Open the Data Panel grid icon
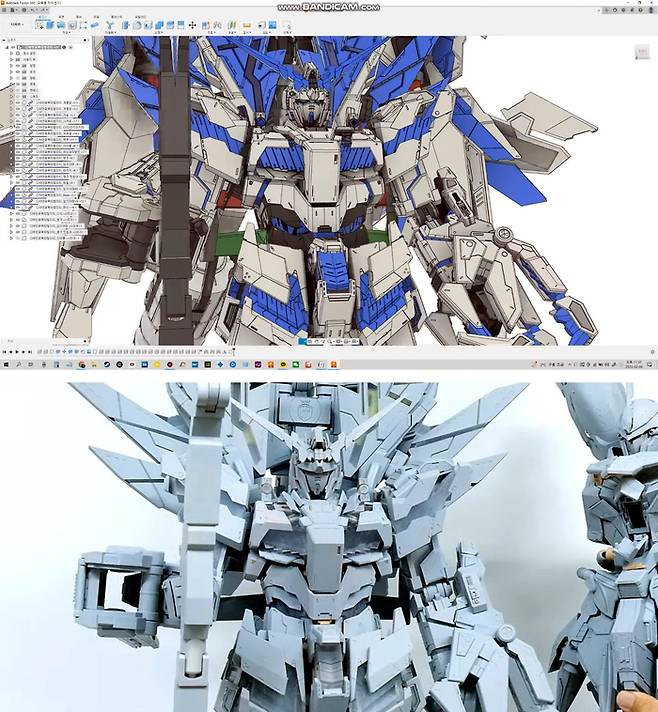Viewport: 658px width, 712px height. tap(4, 10)
